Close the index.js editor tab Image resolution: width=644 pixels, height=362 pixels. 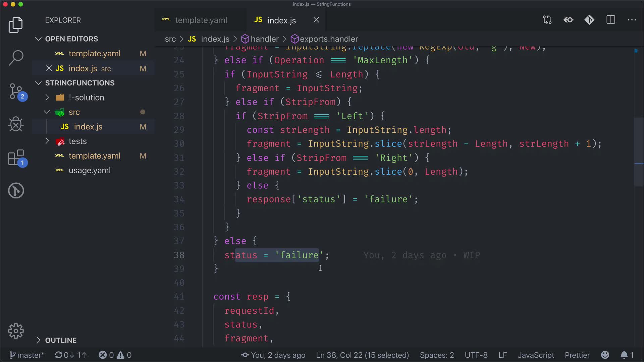316,20
